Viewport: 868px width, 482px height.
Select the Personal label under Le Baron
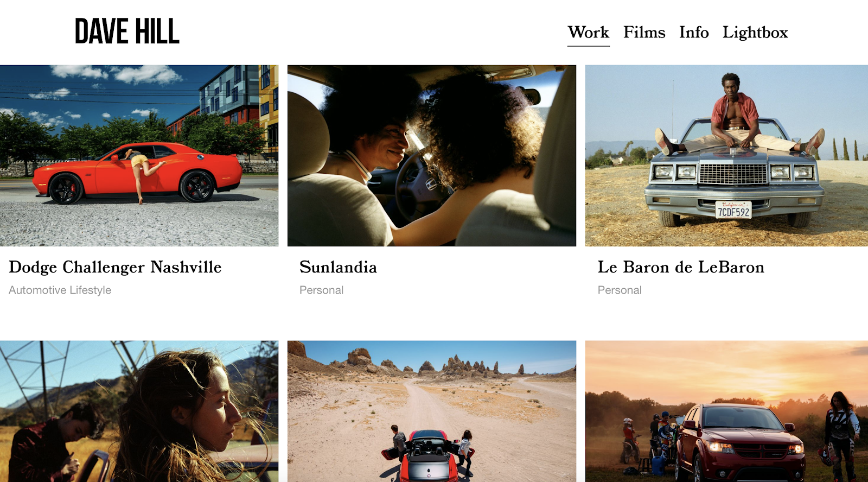coord(620,290)
